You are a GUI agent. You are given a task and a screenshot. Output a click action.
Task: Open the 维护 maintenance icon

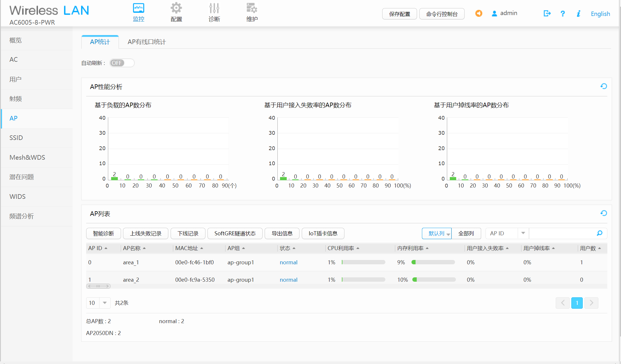coord(252,8)
